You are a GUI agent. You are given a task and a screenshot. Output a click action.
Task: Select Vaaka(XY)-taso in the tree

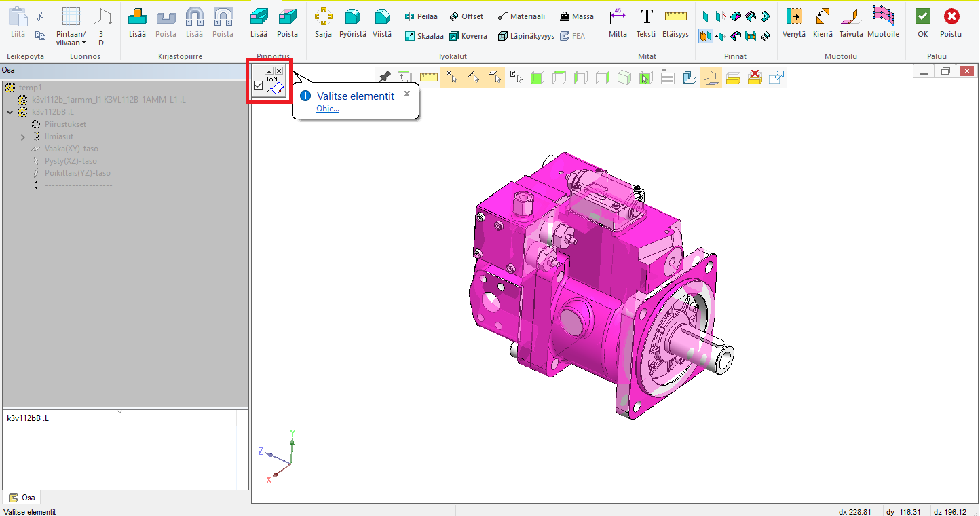[71, 149]
